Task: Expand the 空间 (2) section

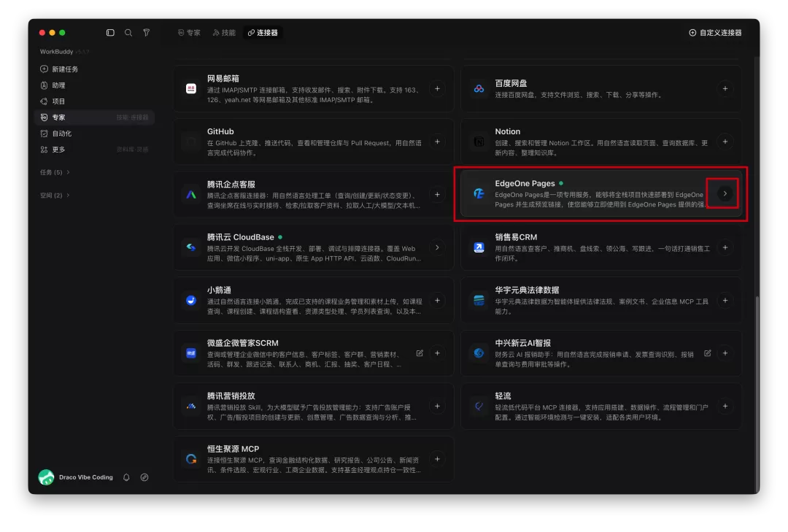Action: (55, 195)
